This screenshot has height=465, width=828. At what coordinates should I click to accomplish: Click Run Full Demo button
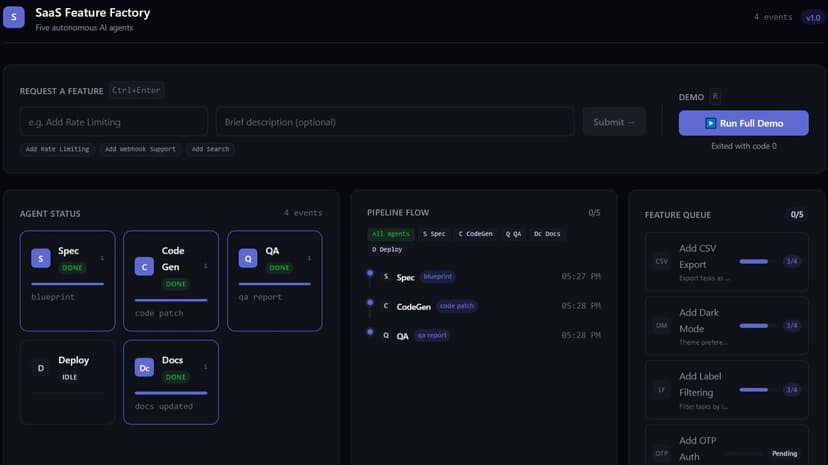pos(744,123)
